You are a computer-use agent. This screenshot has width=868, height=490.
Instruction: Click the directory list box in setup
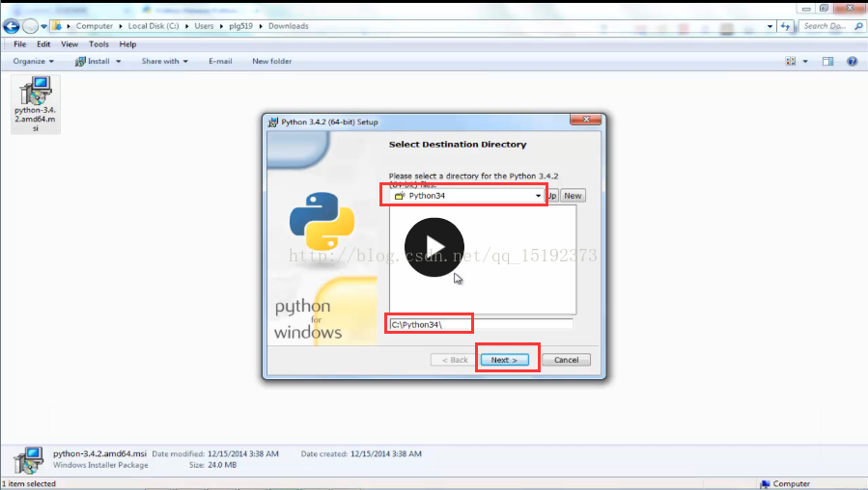(483, 259)
